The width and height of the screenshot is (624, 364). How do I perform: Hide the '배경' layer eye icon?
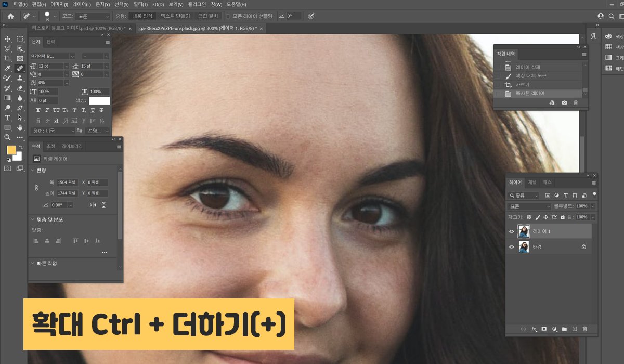(511, 247)
